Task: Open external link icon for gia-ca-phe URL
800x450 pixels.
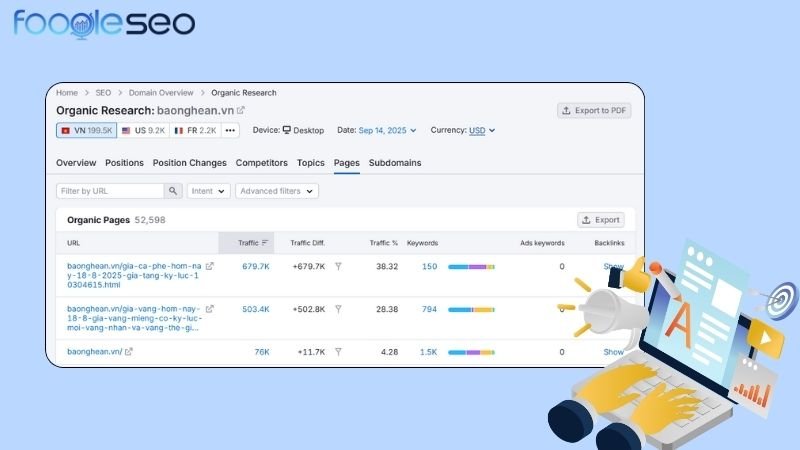Action: pos(209,267)
